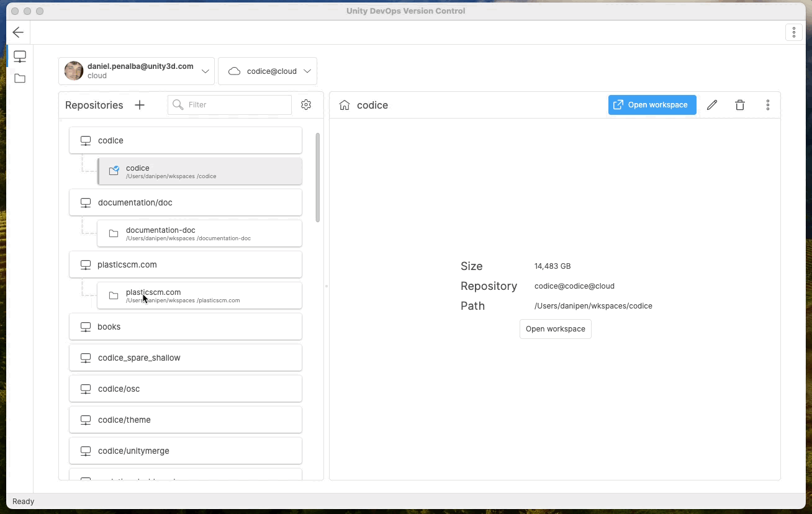Click the repositories list scrollbar
Viewport: 812px width, 514px height.
(317, 177)
